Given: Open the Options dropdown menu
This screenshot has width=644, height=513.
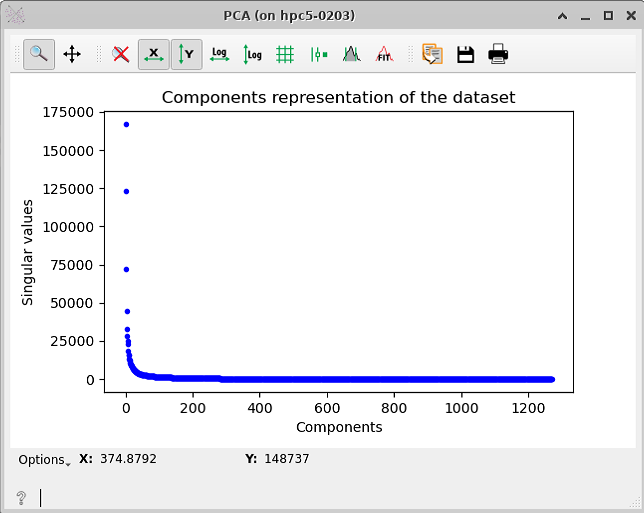Looking at the screenshot, I should click(44, 460).
